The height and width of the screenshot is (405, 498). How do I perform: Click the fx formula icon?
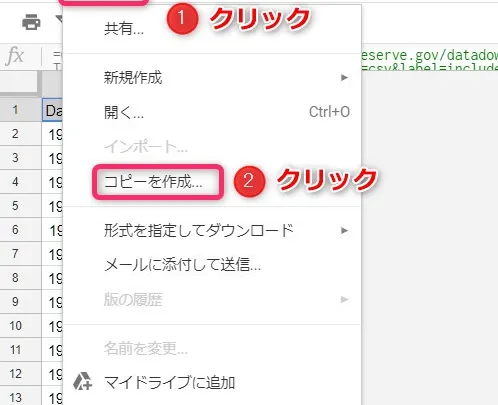(15, 56)
